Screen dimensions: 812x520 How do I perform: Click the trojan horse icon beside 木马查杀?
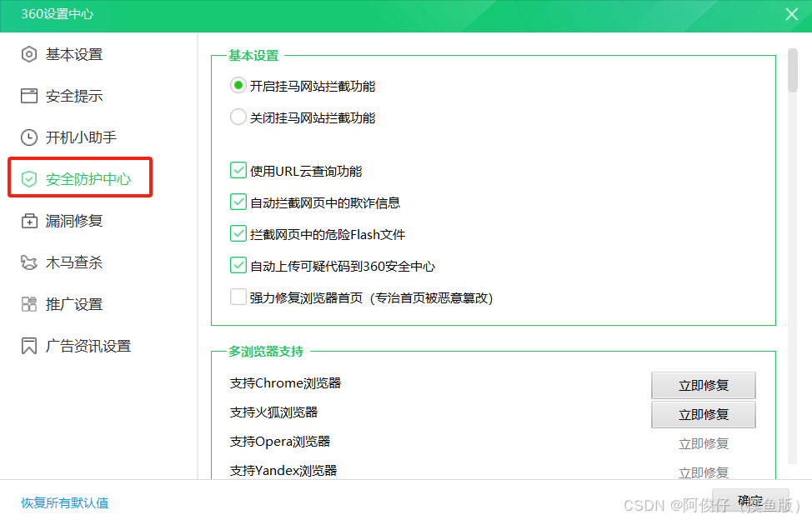coord(29,262)
